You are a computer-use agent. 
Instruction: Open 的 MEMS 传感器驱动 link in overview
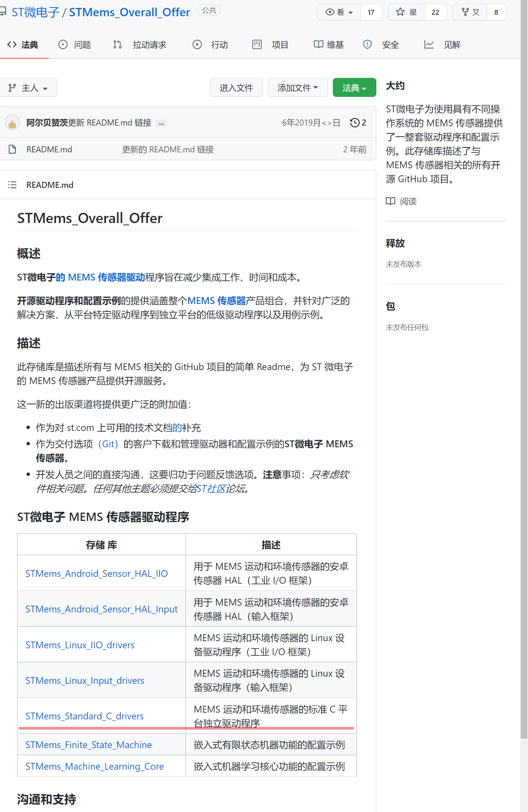tap(101, 277)
